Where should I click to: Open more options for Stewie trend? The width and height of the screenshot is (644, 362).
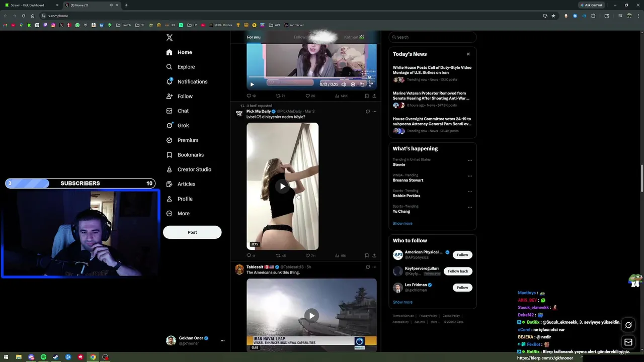click(470, 160)
